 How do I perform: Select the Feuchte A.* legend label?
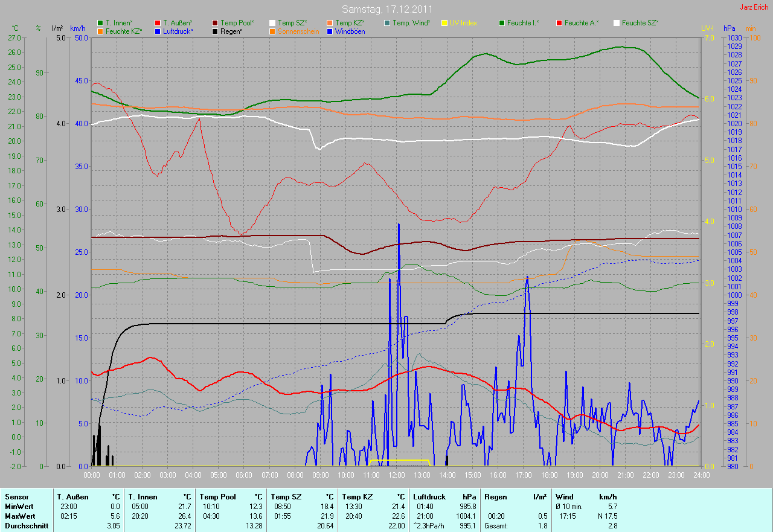582,23
